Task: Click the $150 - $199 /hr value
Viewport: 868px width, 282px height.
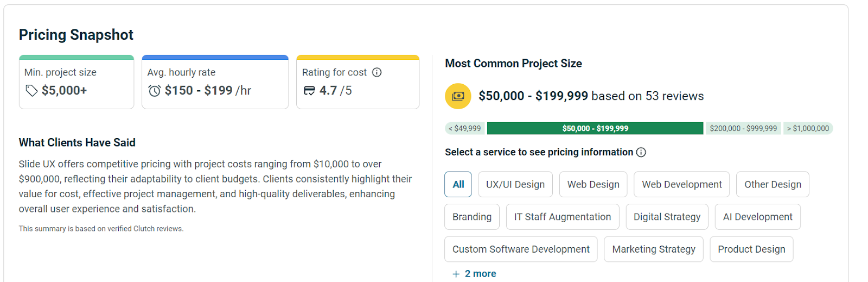Action: [x=208, y=91]
